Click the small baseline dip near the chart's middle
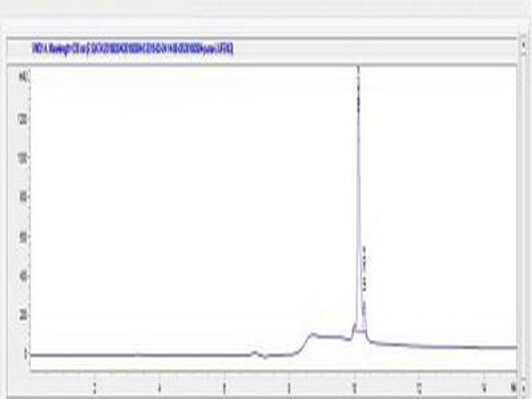This screenshot has width=532, height=399. click(265, 356)
